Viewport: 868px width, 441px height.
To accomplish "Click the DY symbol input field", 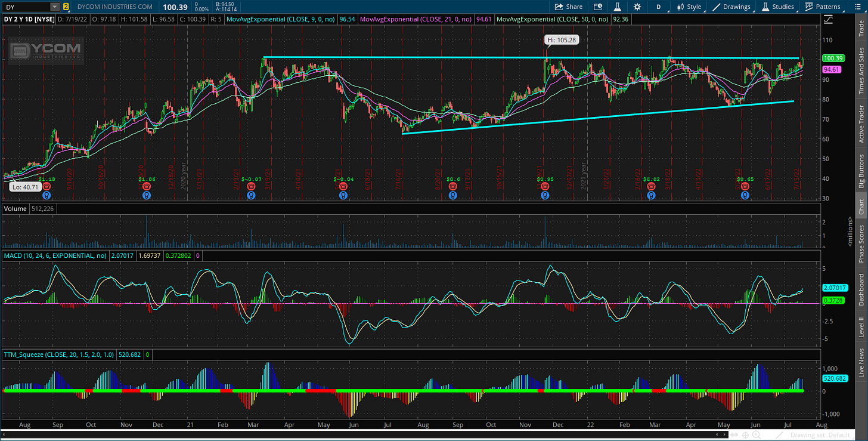I will 26,7.
